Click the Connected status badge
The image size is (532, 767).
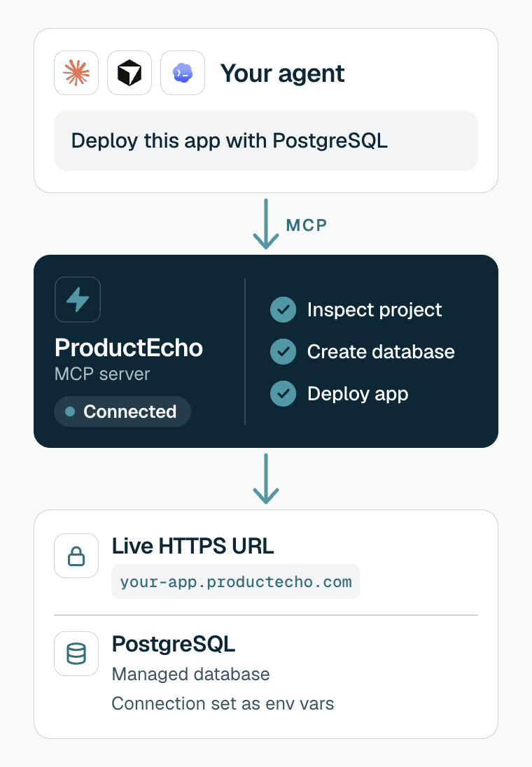[122, 411]
